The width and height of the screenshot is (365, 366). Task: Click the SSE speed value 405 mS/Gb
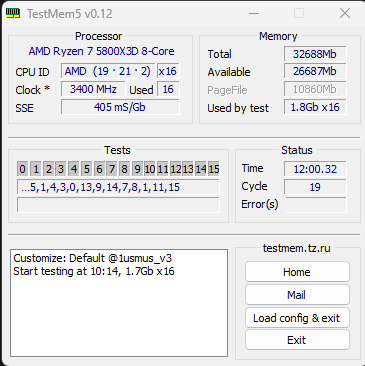click(x=120, y=107)
